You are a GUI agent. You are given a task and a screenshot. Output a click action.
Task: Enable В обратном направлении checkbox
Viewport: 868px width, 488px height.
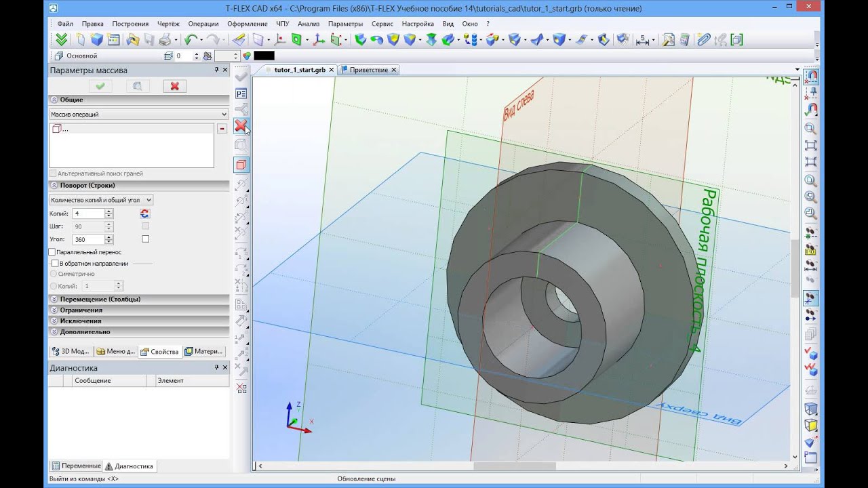(56, 263)
